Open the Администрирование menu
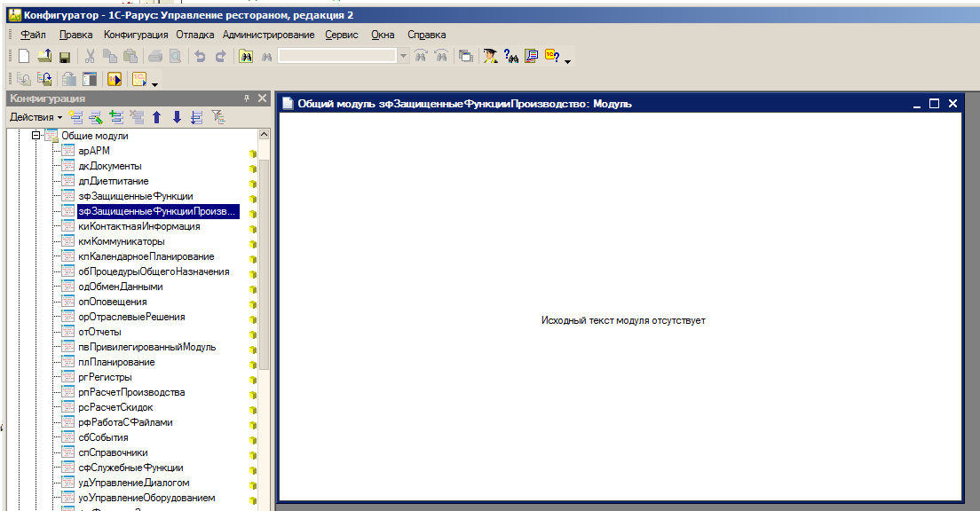The width and height of the screenshot is (980, 511). [269, 35]
